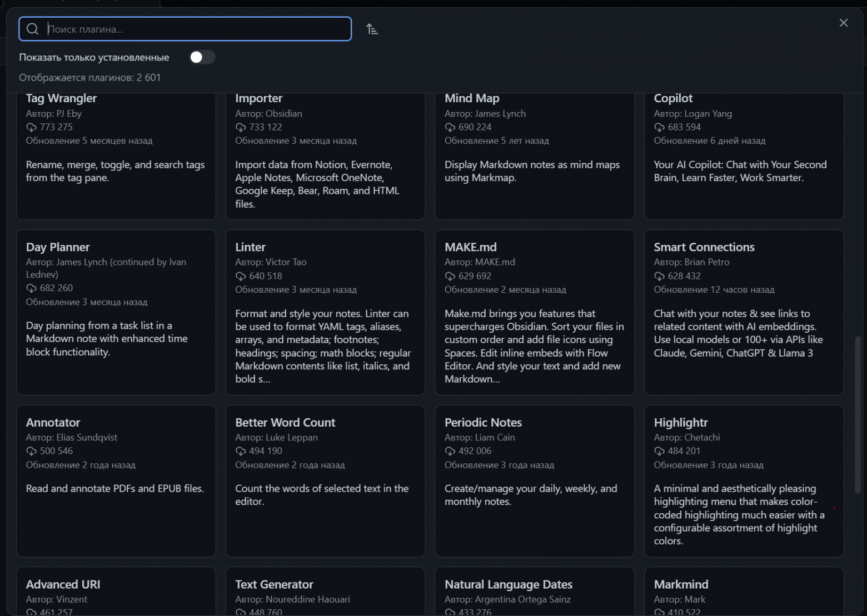Click the 'Read and annotate PDFs and EPUB files.' description

(114, 489)
